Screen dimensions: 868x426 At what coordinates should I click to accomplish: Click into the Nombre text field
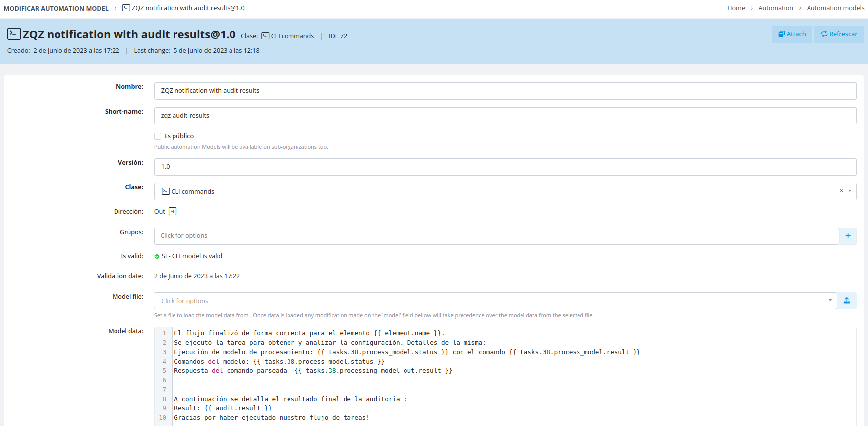pos(505,91)
